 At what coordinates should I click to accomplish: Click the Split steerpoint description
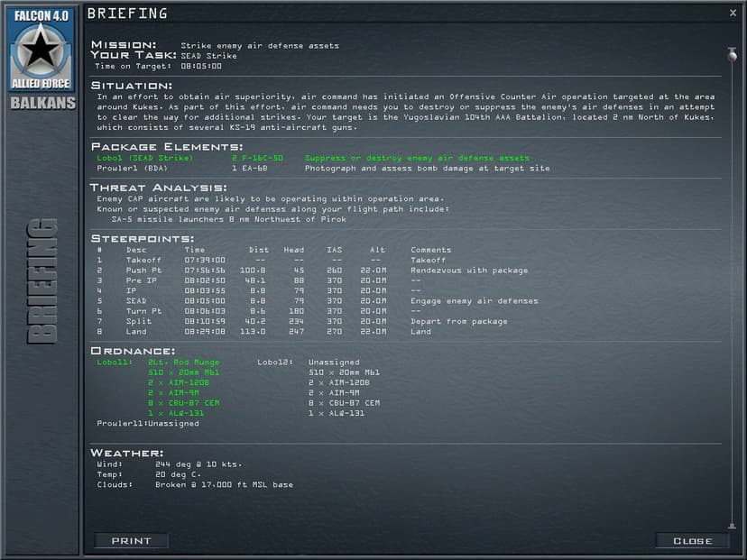point(139,321)
